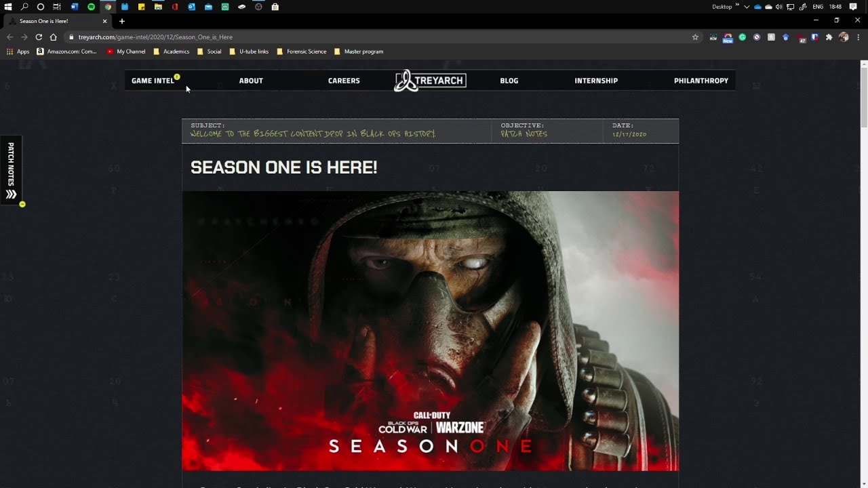Open Sticky Notes from the taskbar
Screen dimensions: 868x488
pos(141,7)
